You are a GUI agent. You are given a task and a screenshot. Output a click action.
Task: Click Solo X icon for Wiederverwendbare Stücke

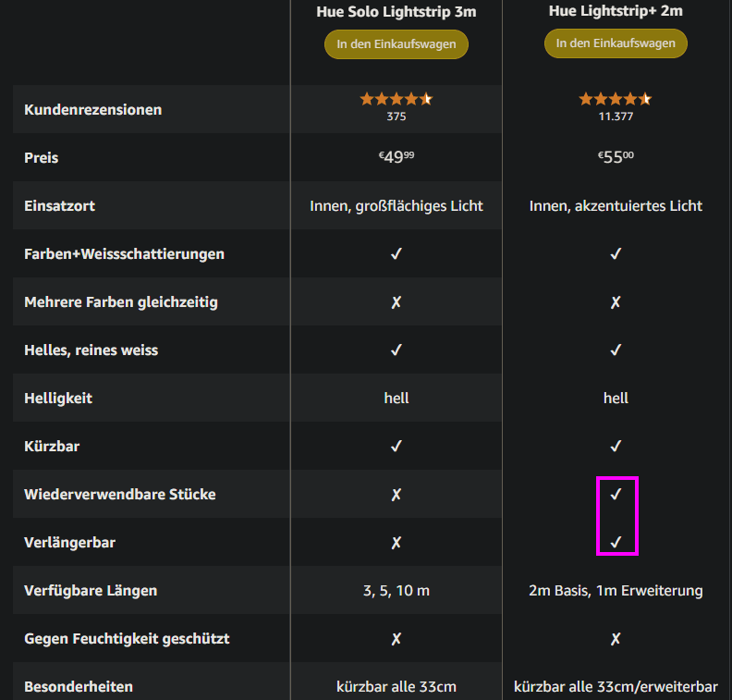pyautogui.click(x=396, y=495)
